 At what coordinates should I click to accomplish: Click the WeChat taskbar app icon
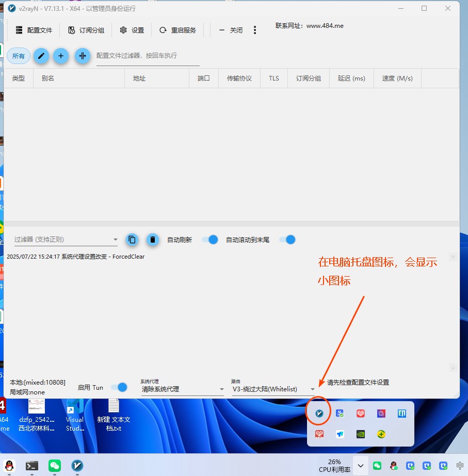55,466
